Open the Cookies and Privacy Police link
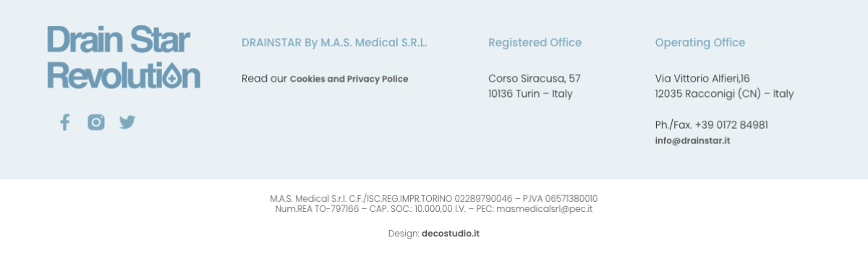The image size is (868, 277). (x=349, y=79)
